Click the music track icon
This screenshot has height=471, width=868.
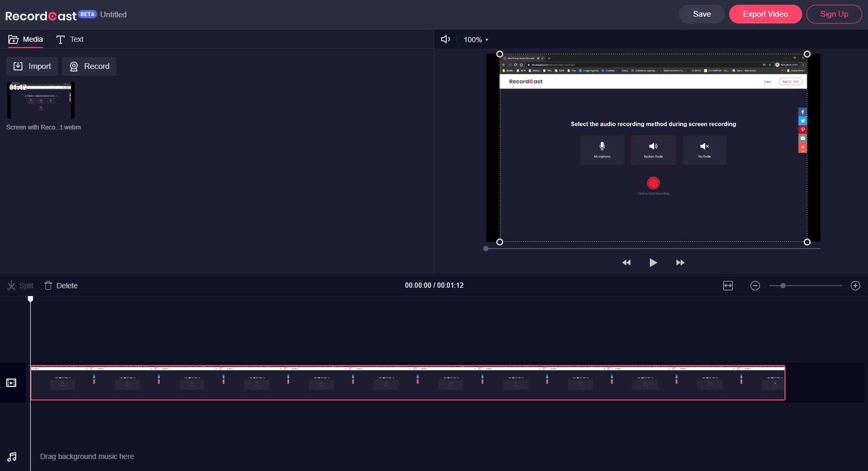(12, 457)
